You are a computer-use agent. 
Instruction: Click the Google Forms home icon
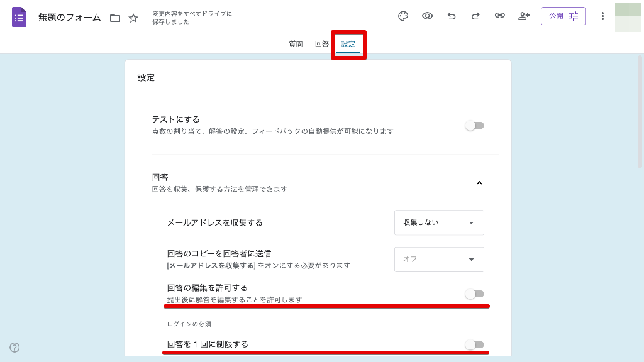click(x=19, y=17)
